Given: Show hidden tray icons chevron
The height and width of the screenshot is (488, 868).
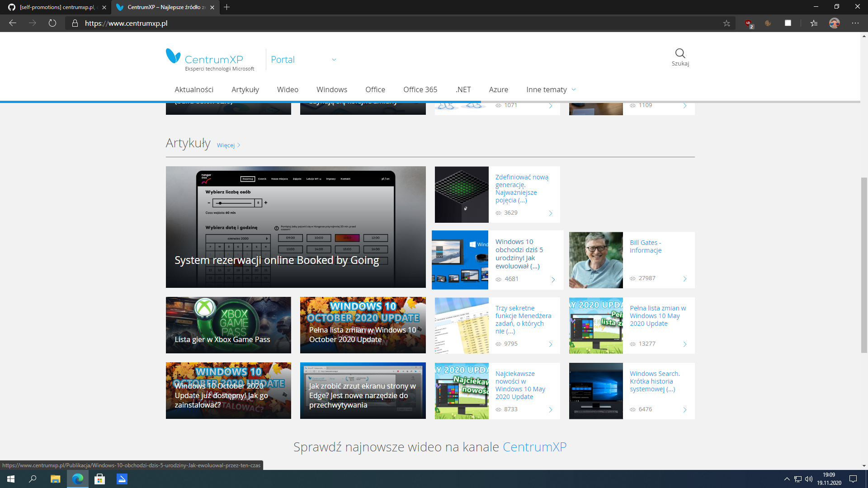Looking at the screenshot, I should [x=787, y=479].
